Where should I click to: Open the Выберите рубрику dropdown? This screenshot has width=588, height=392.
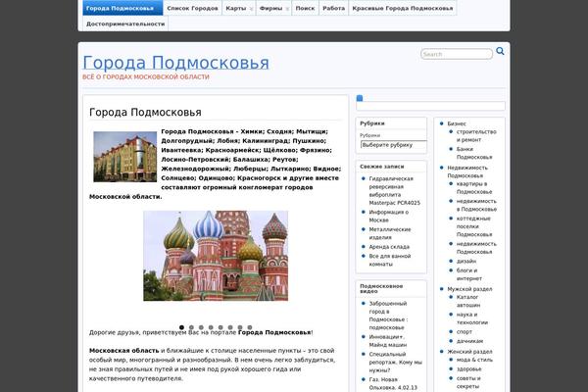pyautogui.click(x=393, y=145)
